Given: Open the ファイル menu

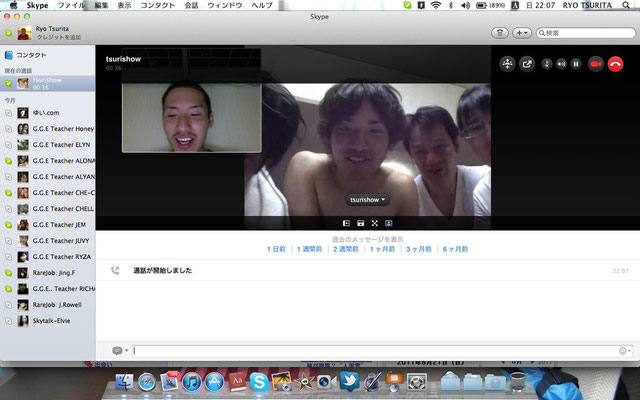Looking at the screenshot, I should 71,5.
